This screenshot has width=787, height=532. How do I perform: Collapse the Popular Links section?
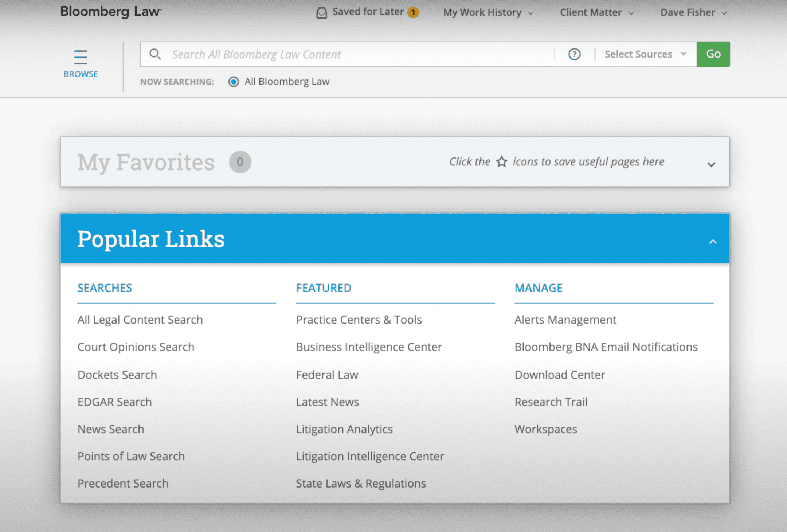pyautogui.click(x=713, y=242)
